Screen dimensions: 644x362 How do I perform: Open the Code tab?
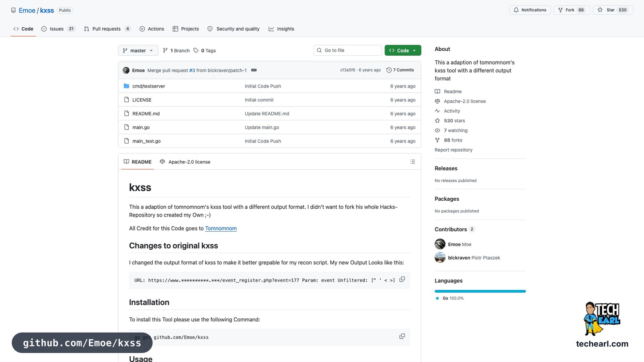coord(23,29)
